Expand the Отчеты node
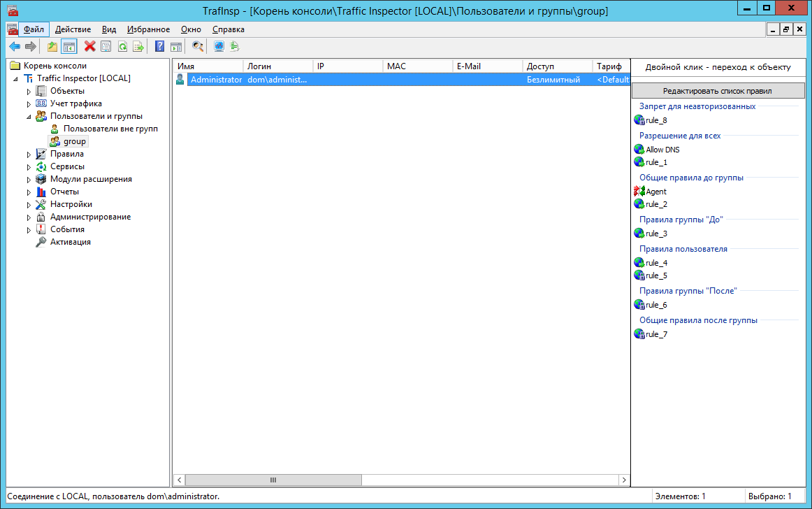The image size is (812, 509). click(x=29, y=192)
